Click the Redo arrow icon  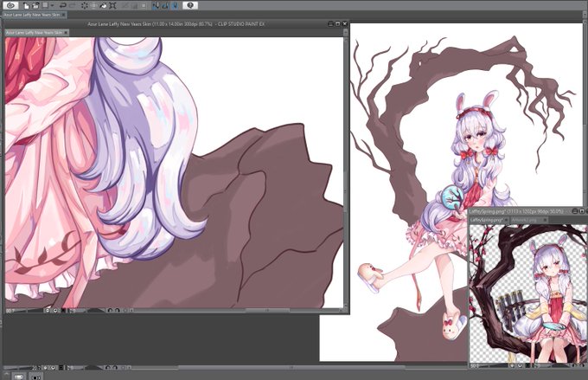tap(73, 5)
